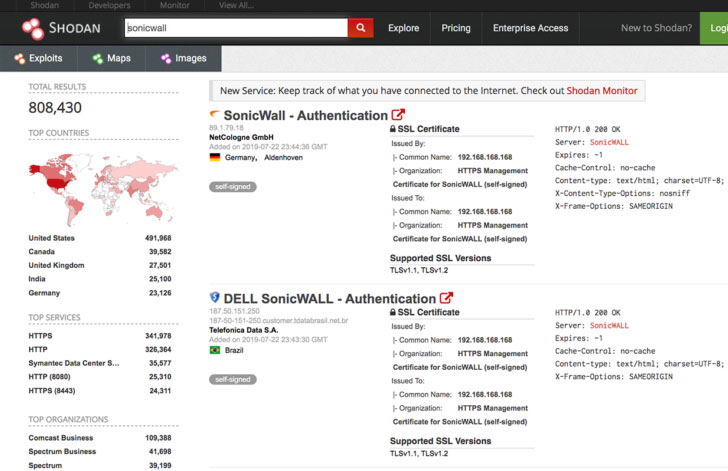The width and height of the screenshot is (728, 471).
Task: Click the Brazil flag icon
Action: [214, 350]
